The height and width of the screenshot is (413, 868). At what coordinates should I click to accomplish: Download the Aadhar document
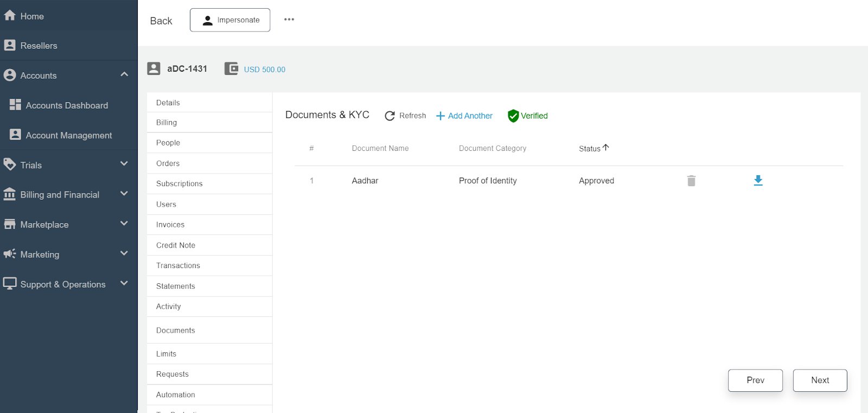758,181
